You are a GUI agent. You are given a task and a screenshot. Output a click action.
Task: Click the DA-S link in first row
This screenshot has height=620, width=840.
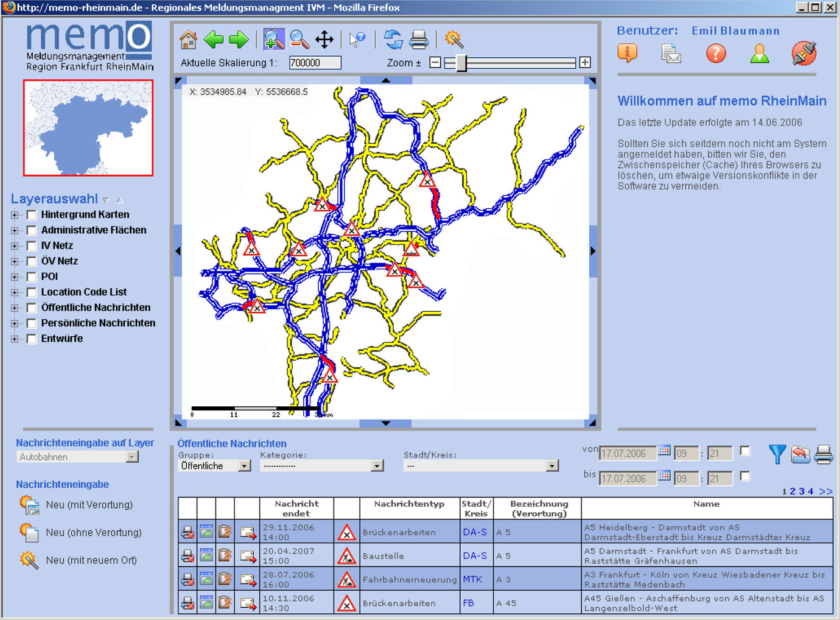click(x=474, y=532)
